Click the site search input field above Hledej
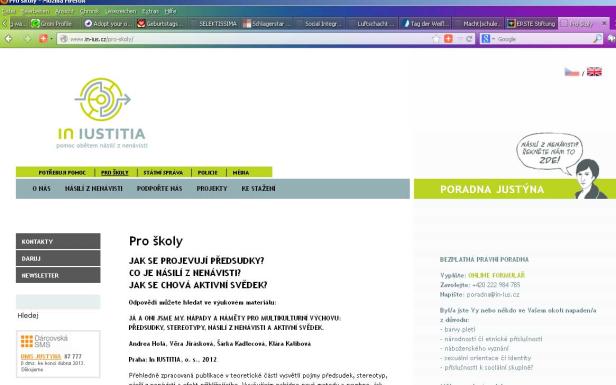This screenshot has height=385, width=616. coord(58,302)
